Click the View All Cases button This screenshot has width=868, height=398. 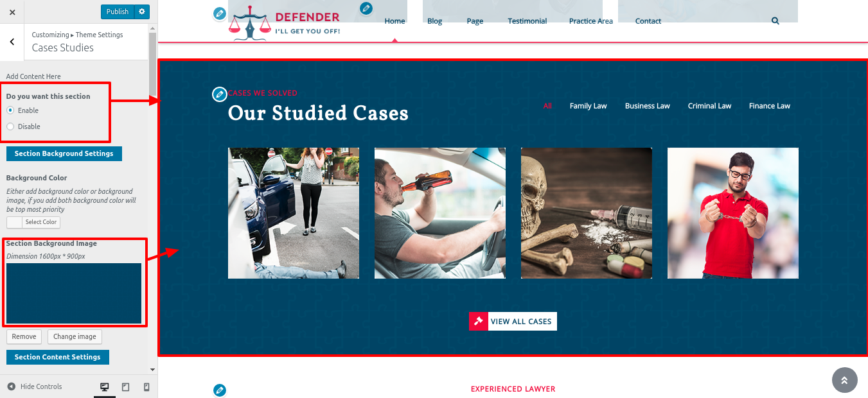(513, 322)
